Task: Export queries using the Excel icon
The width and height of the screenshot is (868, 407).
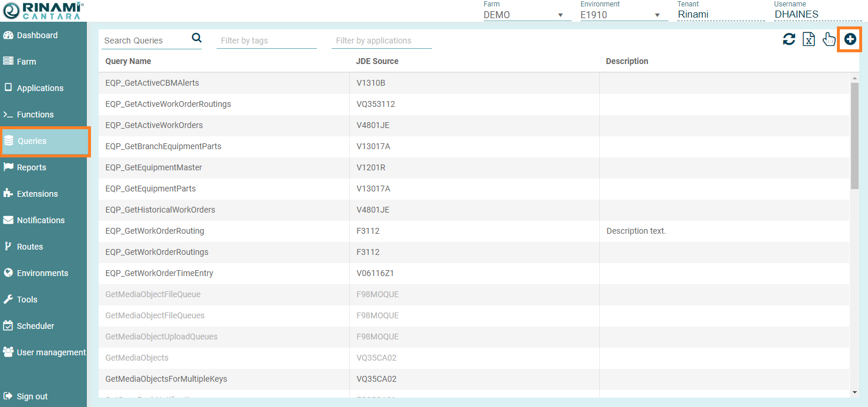Action: point(809,39)
